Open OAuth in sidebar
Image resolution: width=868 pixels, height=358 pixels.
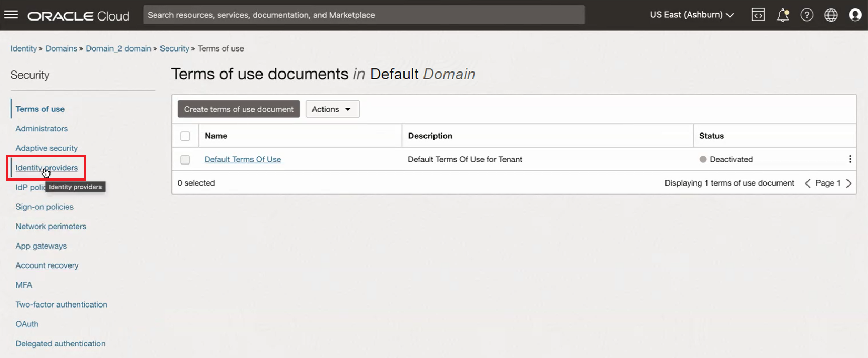tap(27, 324)
